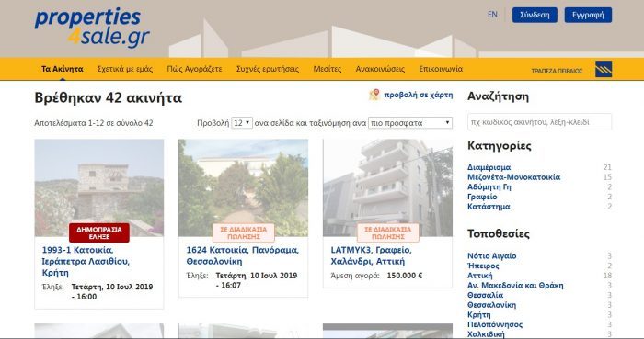Filter by the Διαμέρισμα category

click(489, 167)
